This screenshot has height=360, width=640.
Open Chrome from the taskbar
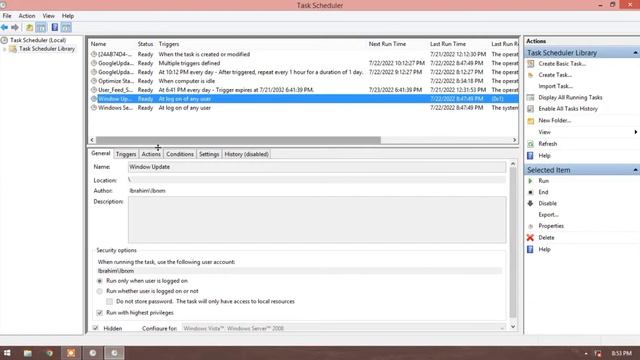(x=49, y=353)
